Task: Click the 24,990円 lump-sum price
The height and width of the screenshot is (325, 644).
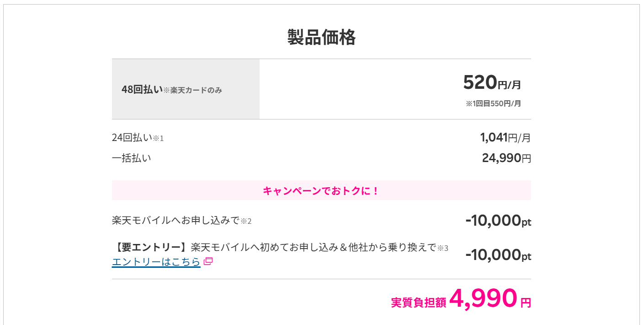Action: [506, 158]
